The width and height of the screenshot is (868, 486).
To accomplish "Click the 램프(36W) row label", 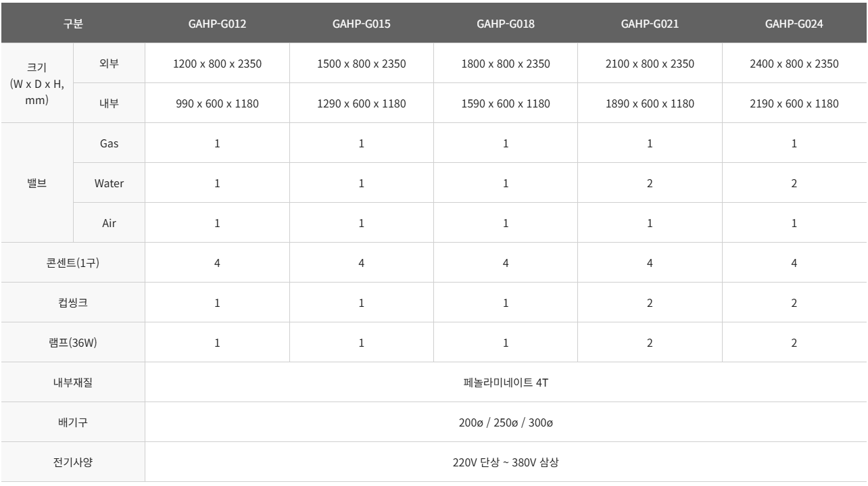I will (x=73, y=343).
